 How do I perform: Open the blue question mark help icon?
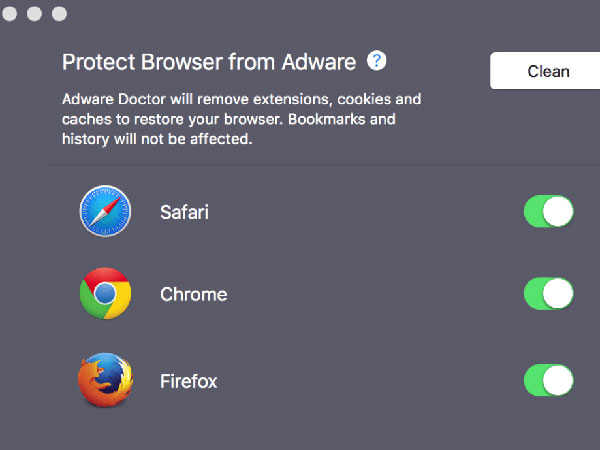[x=377, y=60]
